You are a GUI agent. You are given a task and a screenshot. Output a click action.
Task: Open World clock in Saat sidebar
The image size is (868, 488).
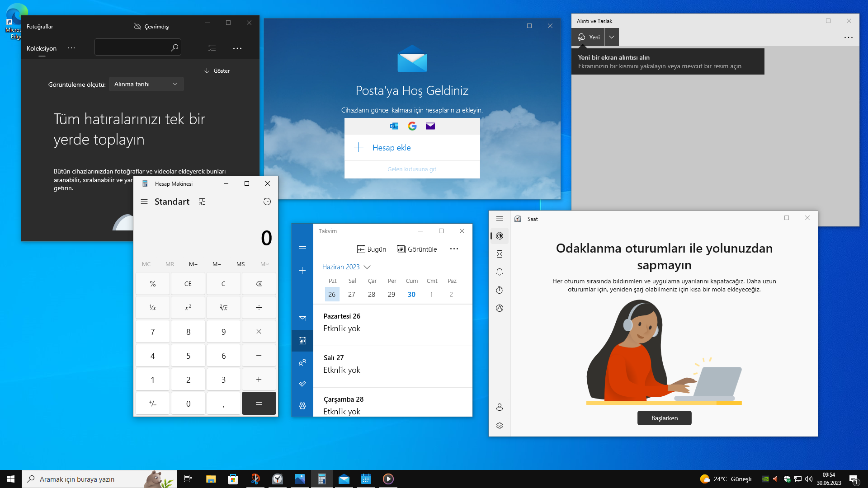[x=500, y=308]
